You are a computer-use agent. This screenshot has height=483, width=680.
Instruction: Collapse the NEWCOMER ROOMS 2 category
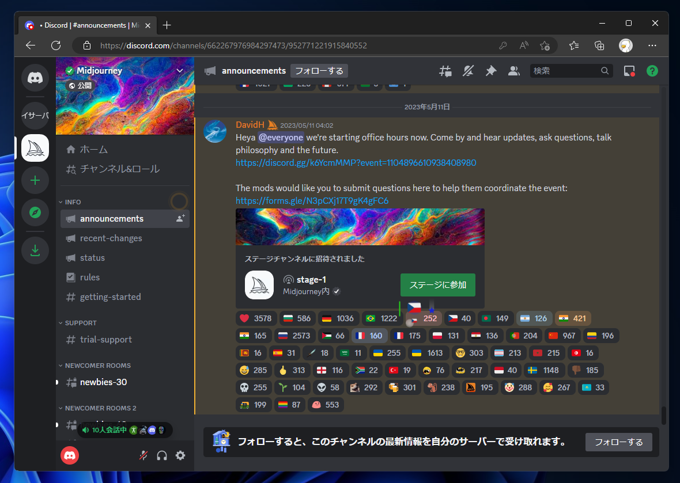(98, 408)
